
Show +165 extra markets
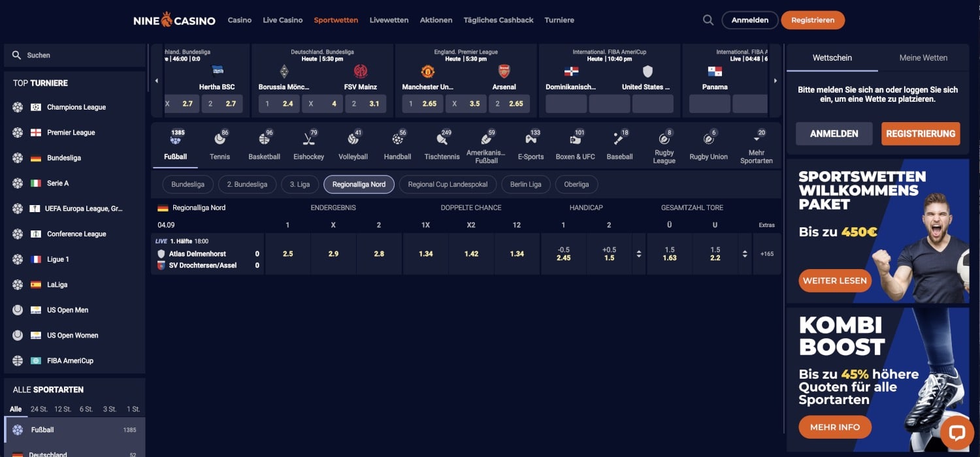(x=767, y=254)
